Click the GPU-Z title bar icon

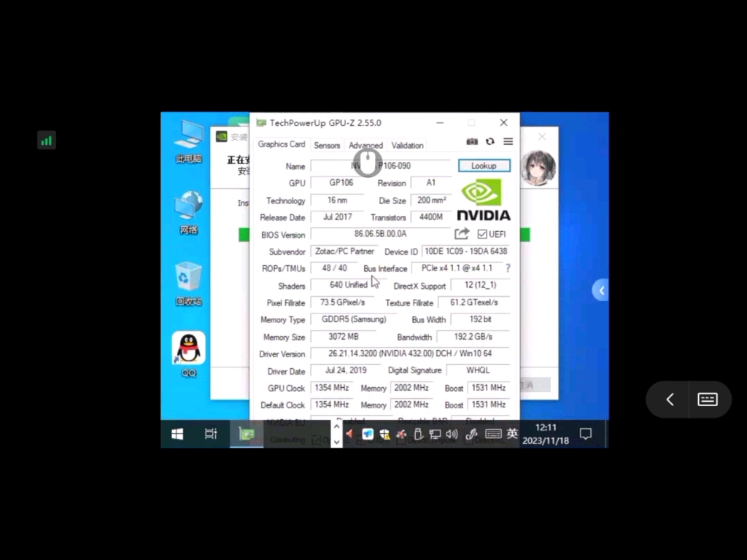261,122
